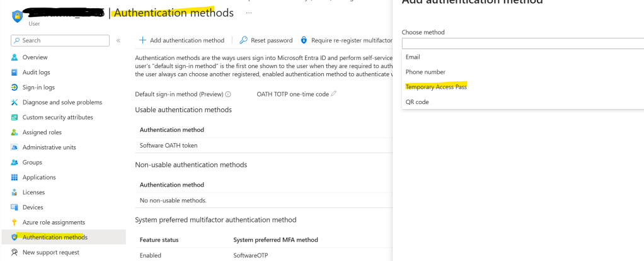
Task: Click the Sign-in logs icon
Action: 14,87
